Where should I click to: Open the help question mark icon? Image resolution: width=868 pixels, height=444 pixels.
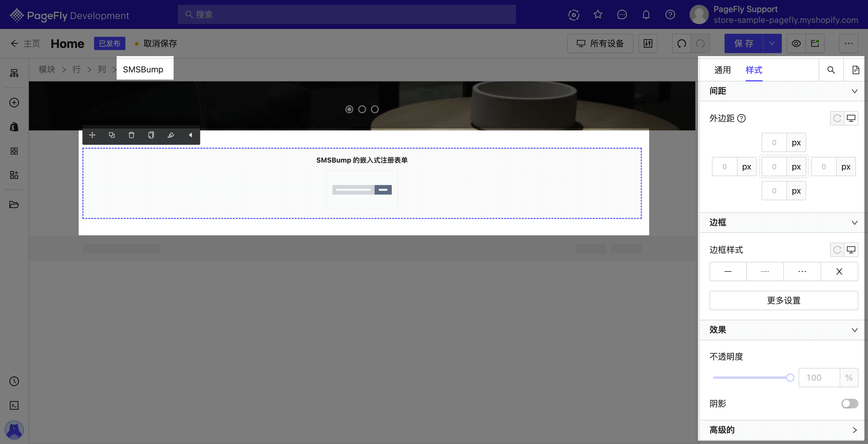(670, 14)
